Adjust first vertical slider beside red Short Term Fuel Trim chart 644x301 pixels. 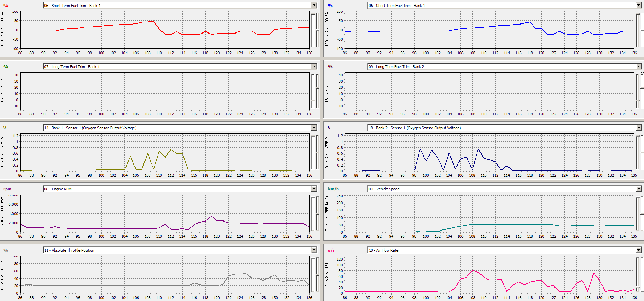(313, 30)
